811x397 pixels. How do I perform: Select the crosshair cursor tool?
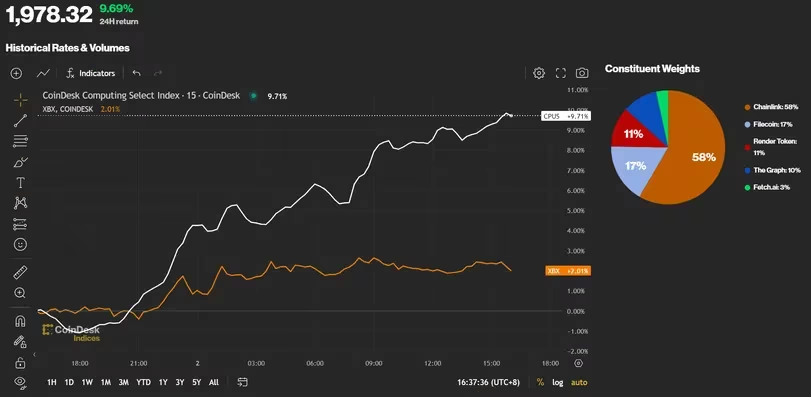(20, 100)
